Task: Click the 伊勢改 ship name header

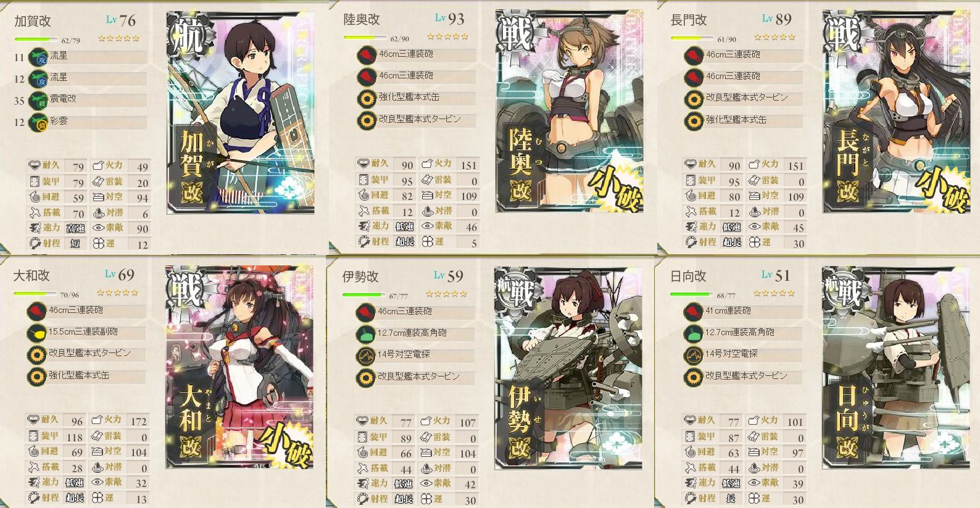Action: coord(360,276)
